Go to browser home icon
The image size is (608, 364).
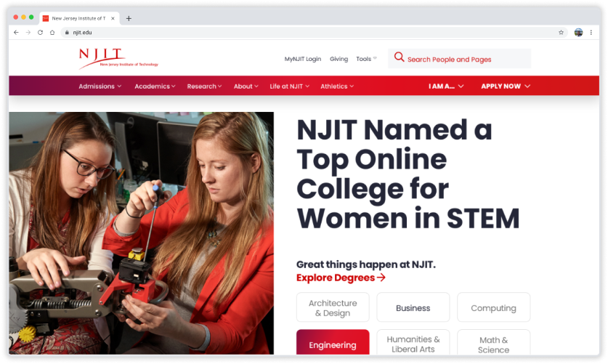pos(52,33)
